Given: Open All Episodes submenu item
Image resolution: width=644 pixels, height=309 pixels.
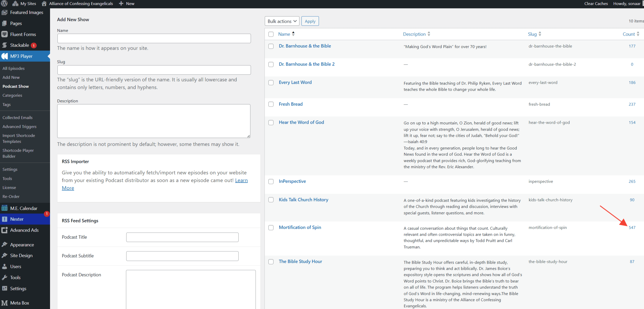Looking at the screenshot, I should 14,68.
